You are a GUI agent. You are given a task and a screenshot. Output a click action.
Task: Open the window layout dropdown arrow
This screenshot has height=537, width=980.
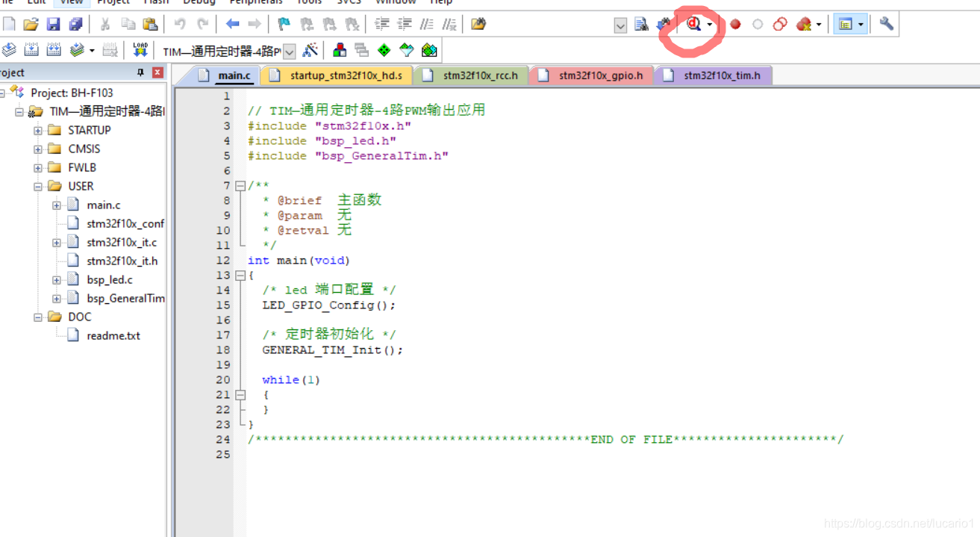point(861,25)
